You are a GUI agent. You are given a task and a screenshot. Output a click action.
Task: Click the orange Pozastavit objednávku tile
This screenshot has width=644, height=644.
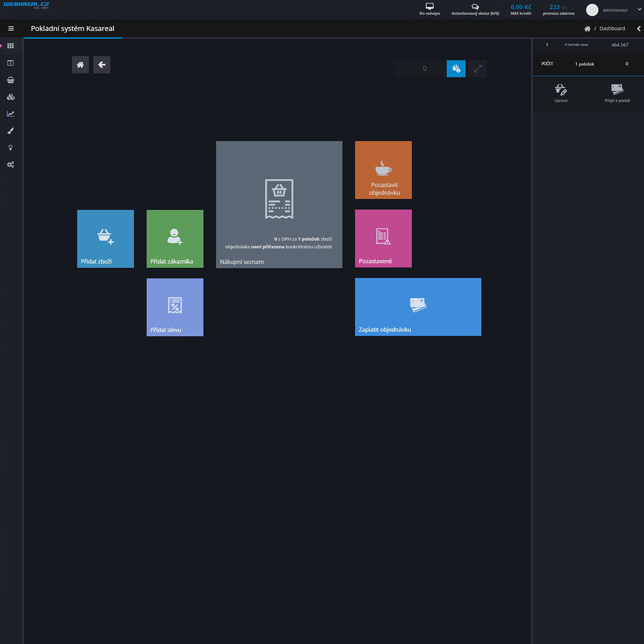[x=383, y=170]
